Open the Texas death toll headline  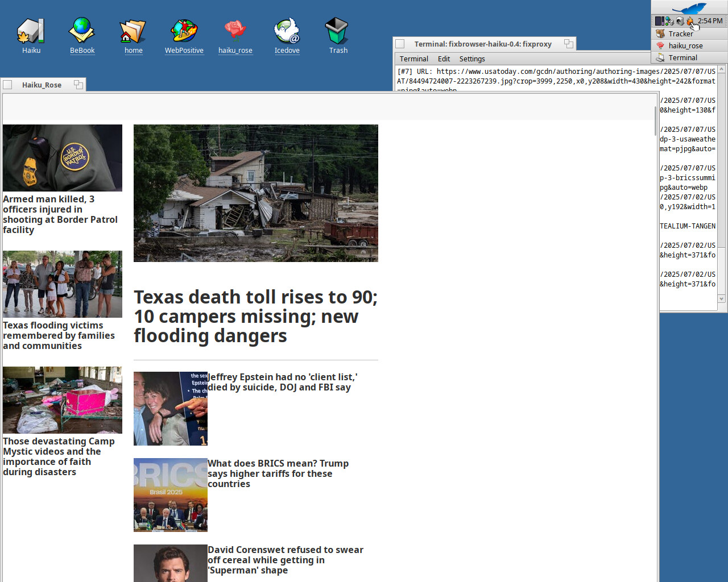(x=256, y=316)
